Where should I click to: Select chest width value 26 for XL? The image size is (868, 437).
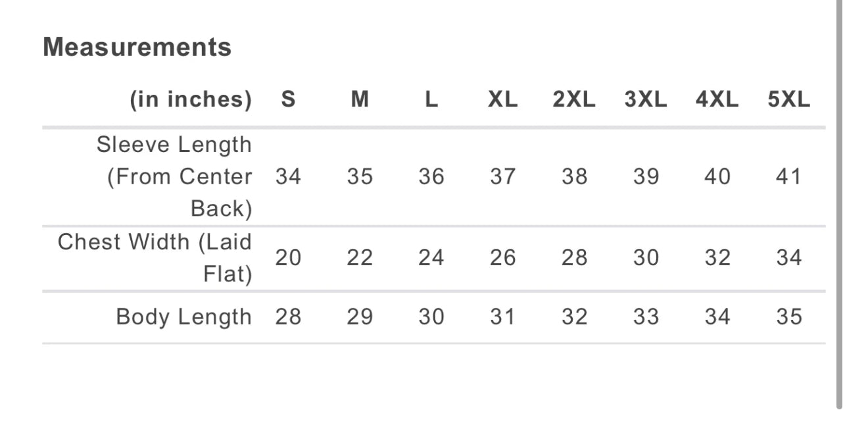click(502, 258)
